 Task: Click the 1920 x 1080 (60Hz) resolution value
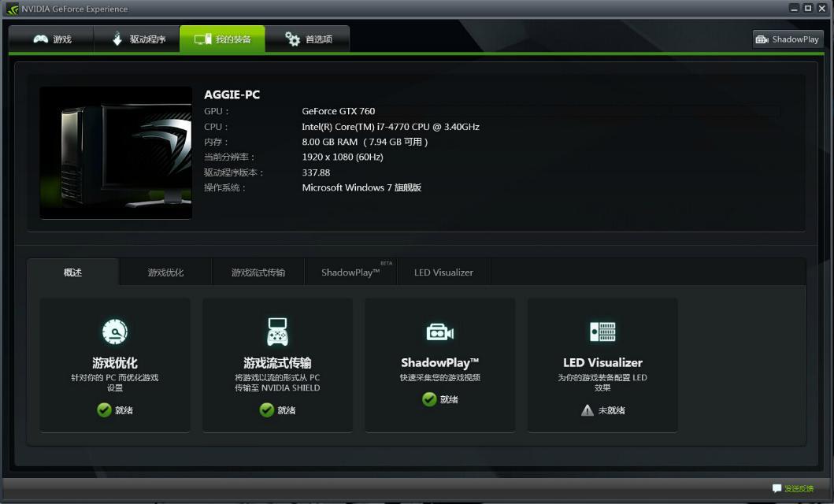pyautogui.click(x=343, y=157)
